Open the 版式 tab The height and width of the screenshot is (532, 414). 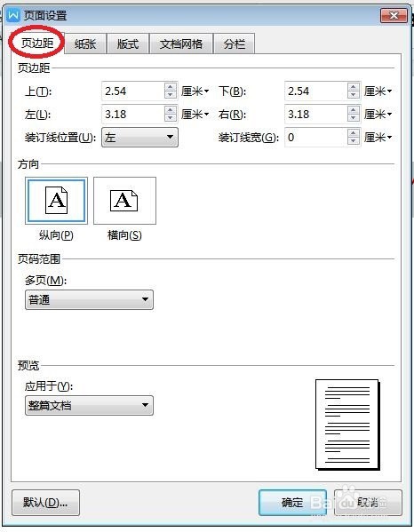pos(128,44)
